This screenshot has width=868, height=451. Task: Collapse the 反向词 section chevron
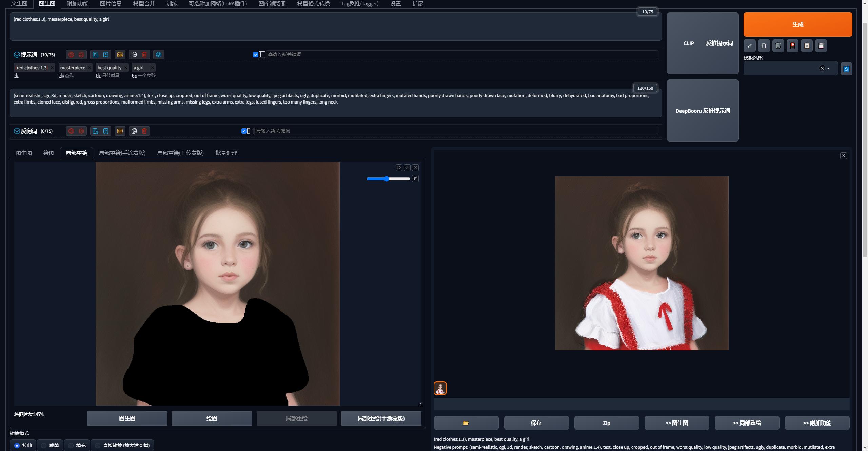coord(17,131)
